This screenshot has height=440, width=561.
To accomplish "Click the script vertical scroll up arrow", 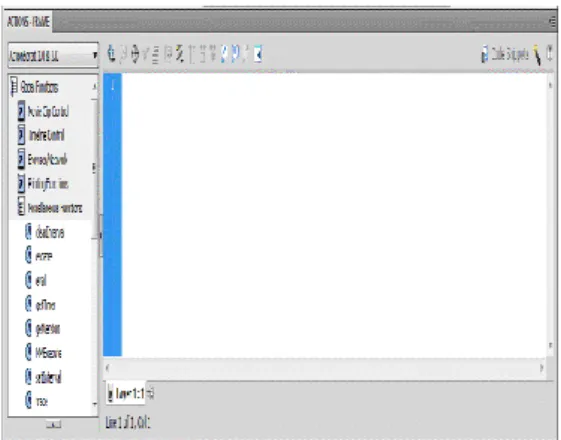I will click(550, 85).
